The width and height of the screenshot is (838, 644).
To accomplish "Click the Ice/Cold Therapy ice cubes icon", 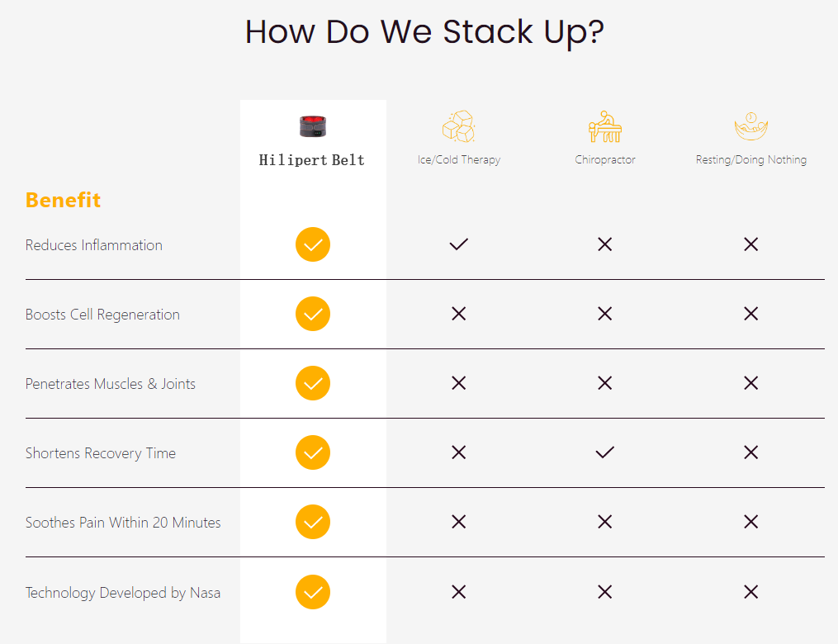I will (x=459, y=126).
